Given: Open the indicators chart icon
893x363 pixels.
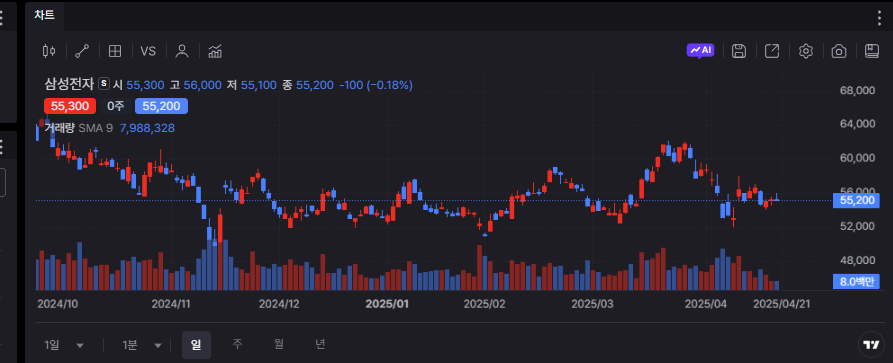Looking at the screenshot, I should tap(215, 51).
